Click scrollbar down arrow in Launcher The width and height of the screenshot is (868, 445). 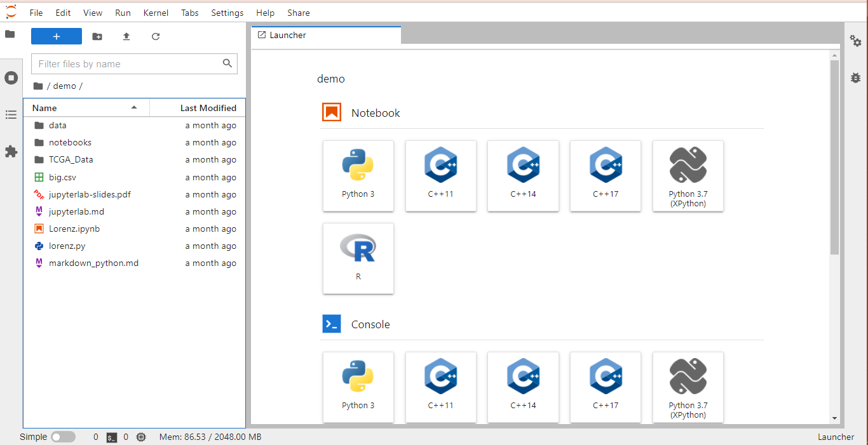[835, 418]
